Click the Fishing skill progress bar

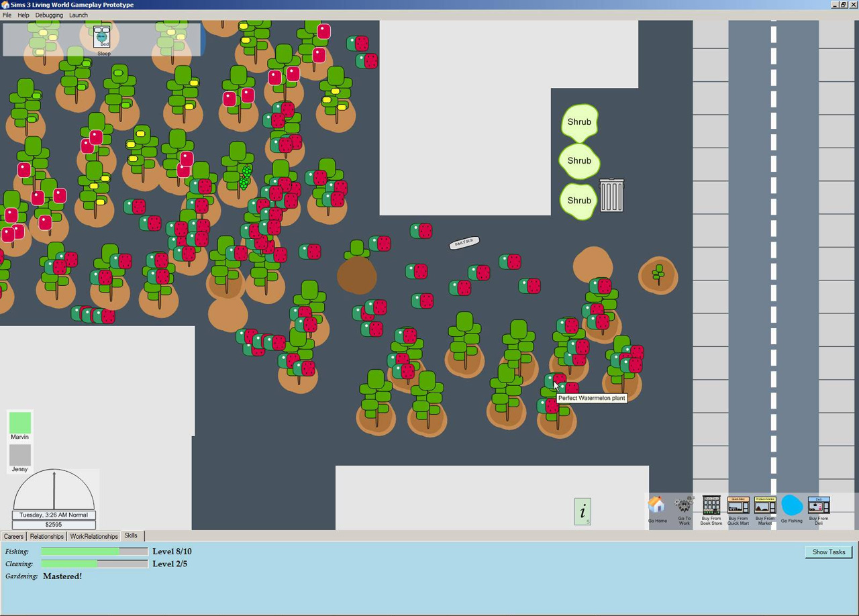coord(95,552)
